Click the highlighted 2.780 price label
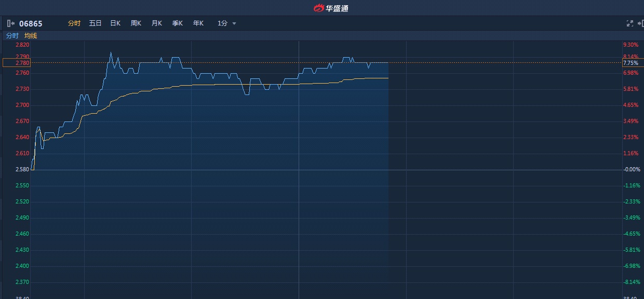 (22, 63)
